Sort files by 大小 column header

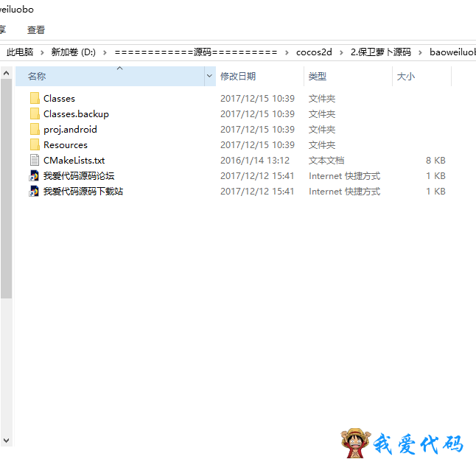point(406,76)
